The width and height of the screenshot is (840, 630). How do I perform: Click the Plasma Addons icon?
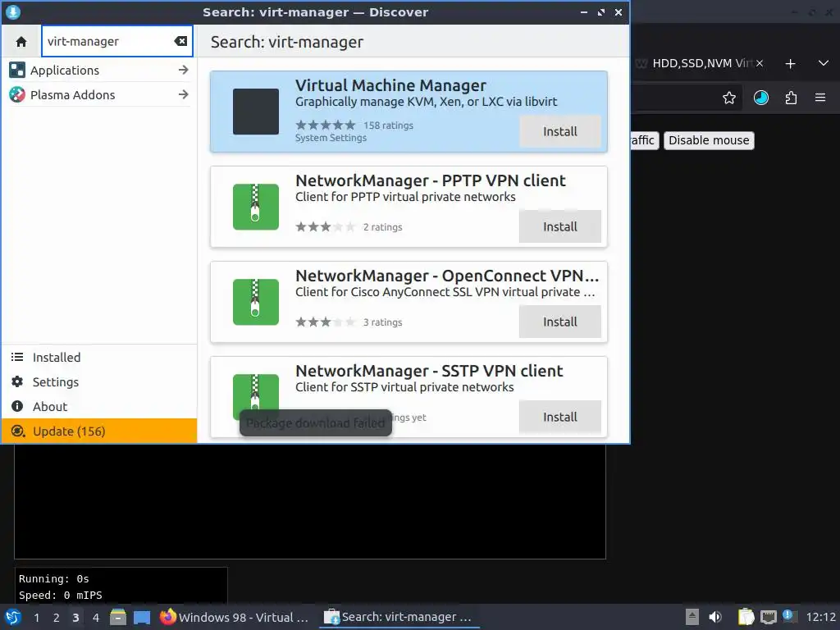click(17, 95)
